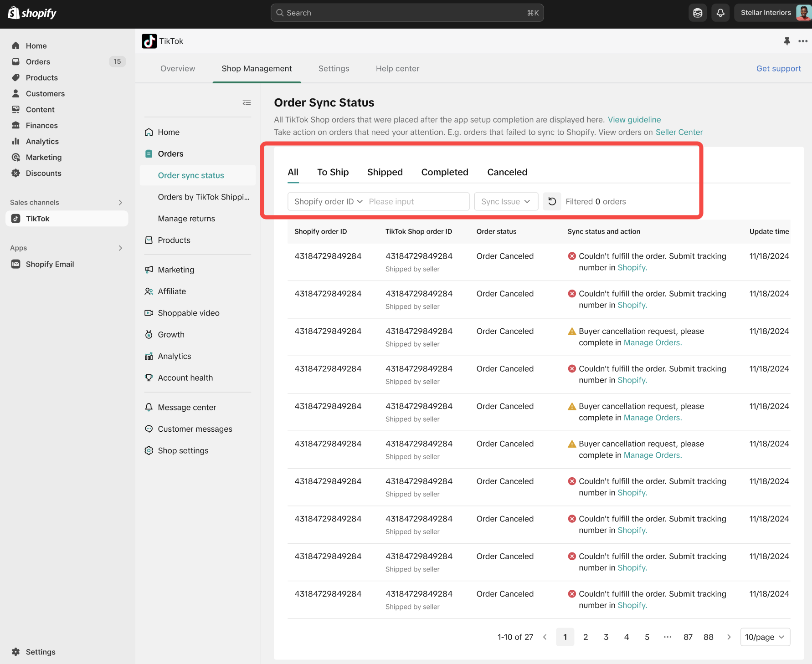Click the Update time column header

pyautogui.click(x=769, y=231)
